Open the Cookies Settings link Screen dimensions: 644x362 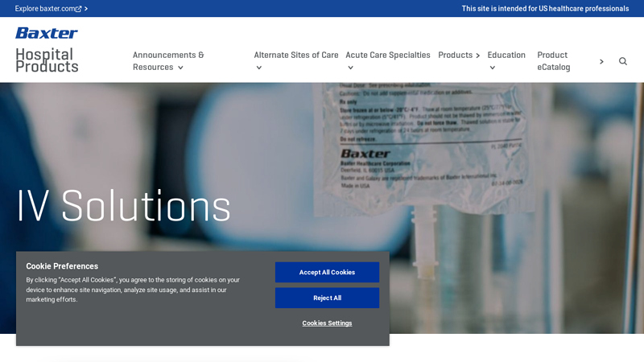(x=327, y=323)
